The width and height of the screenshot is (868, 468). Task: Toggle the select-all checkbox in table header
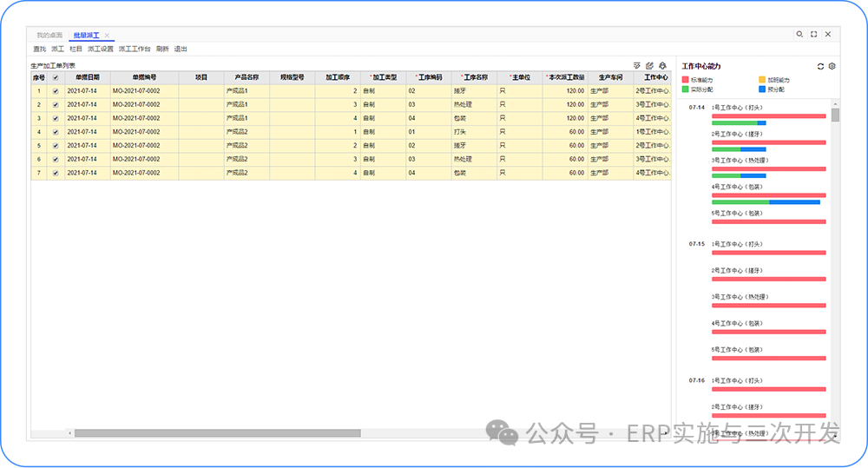(56, 77)
